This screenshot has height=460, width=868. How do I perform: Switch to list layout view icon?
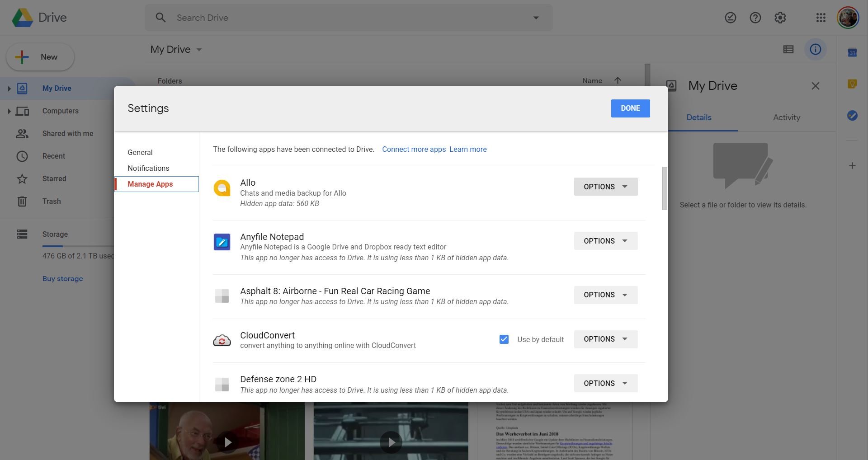tap(788, 49)
